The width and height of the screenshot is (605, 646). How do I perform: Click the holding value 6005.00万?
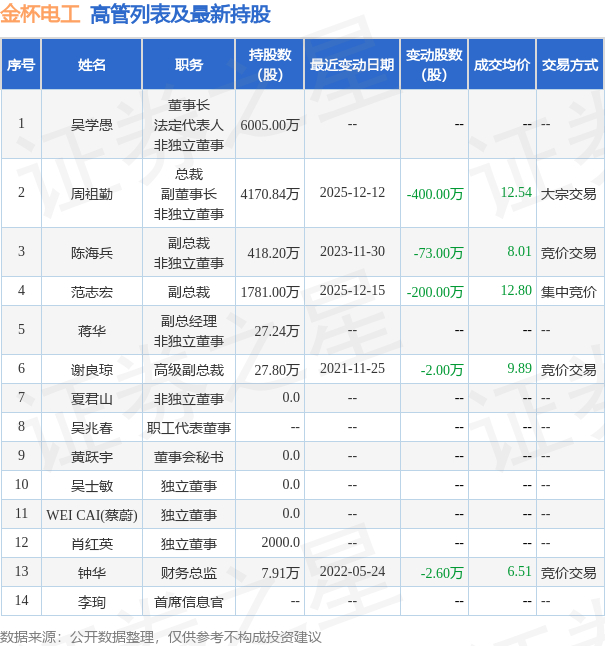270,124
